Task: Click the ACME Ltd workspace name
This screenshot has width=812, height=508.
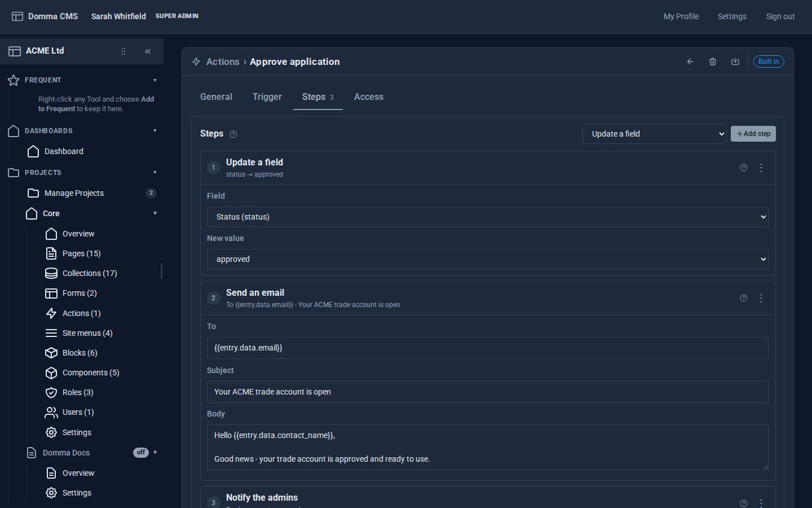Action: tap(45, 51)
